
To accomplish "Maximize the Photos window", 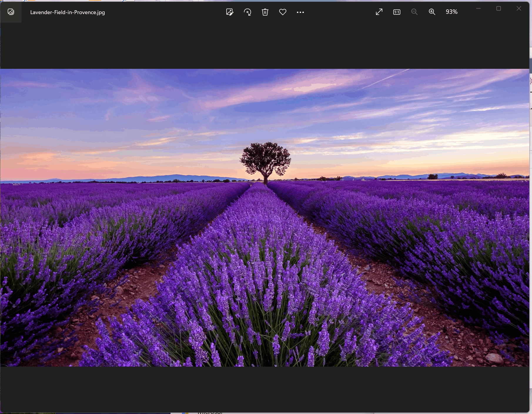I will (x=498, y=8).
